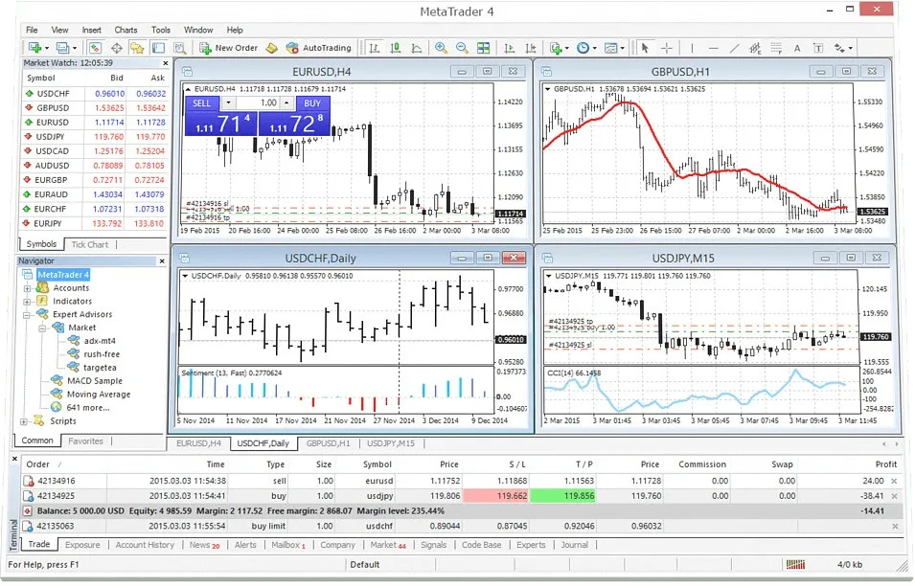Image resolution: width=915 pixels, height=588 pixels.
Task: Open the arrows objects dropdown
Action: tap(850, 49)
